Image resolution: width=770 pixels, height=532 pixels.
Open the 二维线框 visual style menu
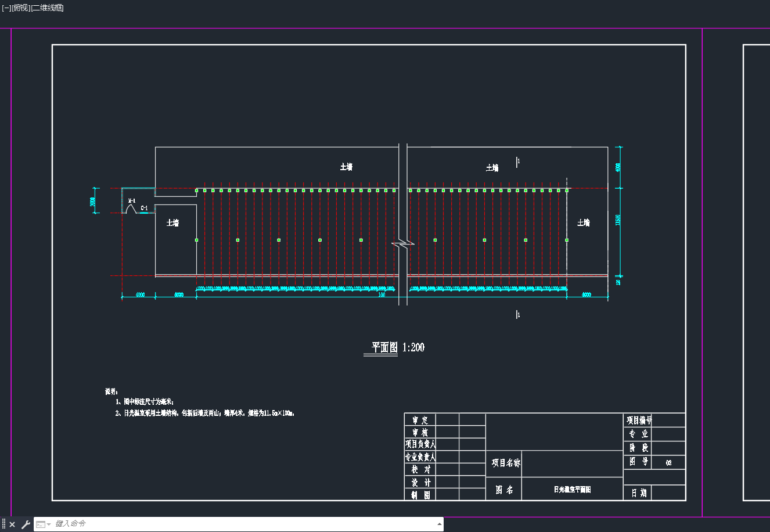[x=48, y=8]
